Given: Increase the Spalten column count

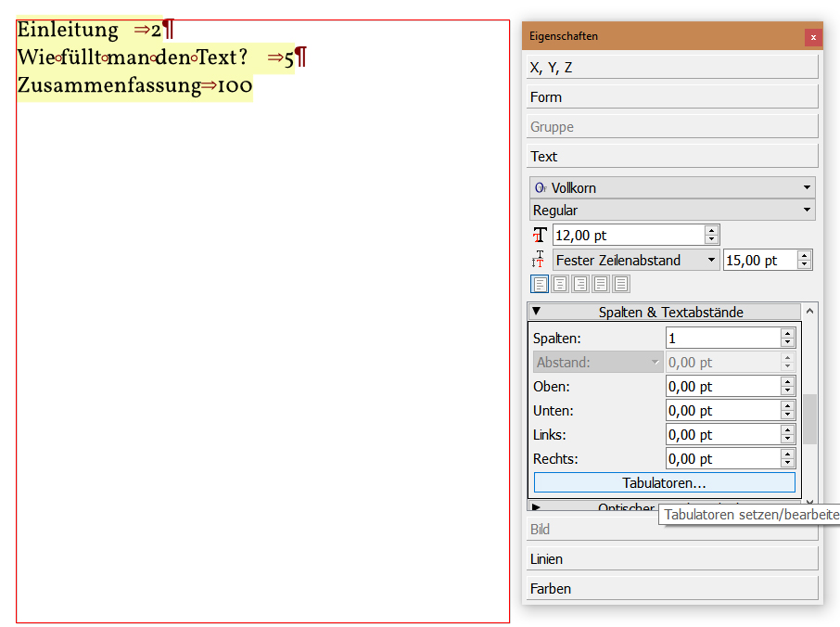Looking at the screenshot, I should pyautogui.click(x=788, y=334).
